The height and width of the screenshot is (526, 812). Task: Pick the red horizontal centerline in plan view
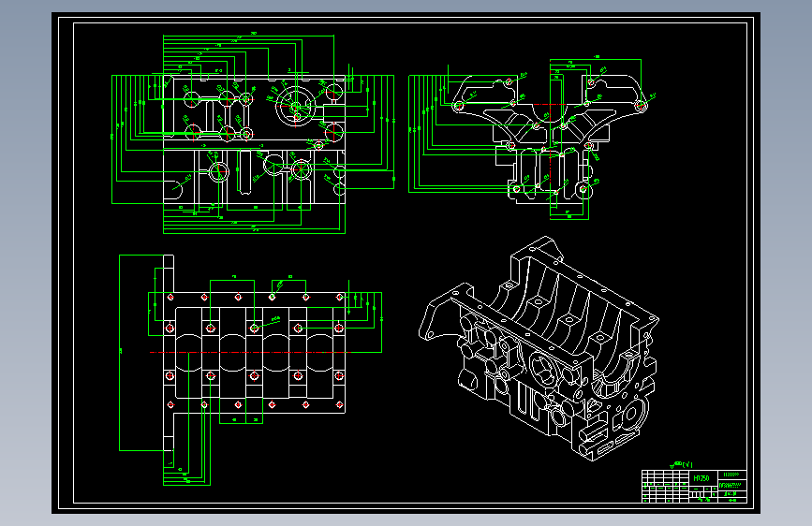tap(251, 352)
